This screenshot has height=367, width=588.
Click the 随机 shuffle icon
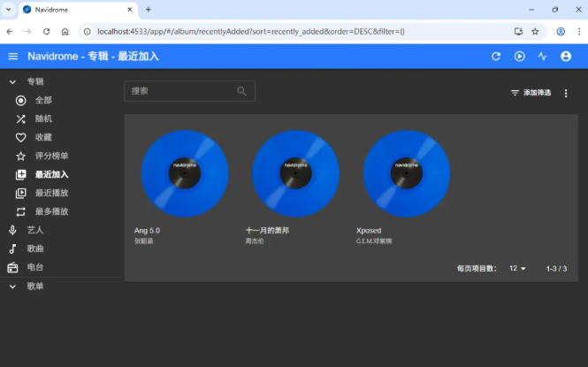click(20, 119)
